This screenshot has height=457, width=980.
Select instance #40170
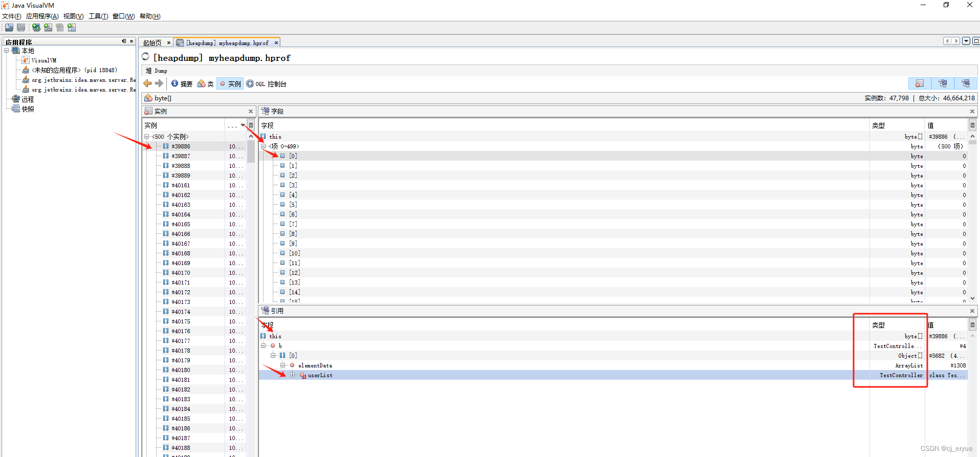coord(181,273)
